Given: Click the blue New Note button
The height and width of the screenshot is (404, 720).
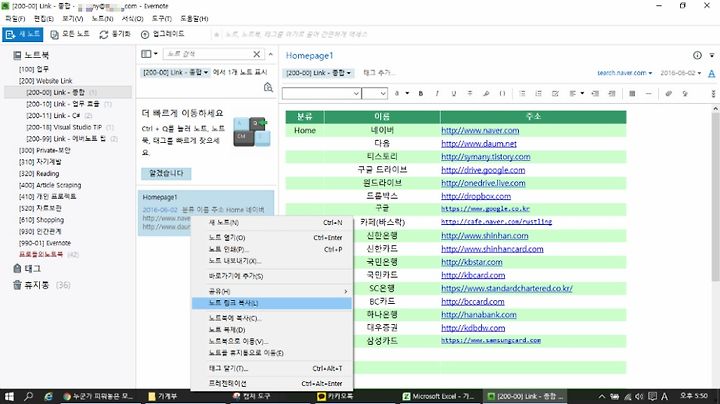Looking at the screenshot, I should coord(22,34).
